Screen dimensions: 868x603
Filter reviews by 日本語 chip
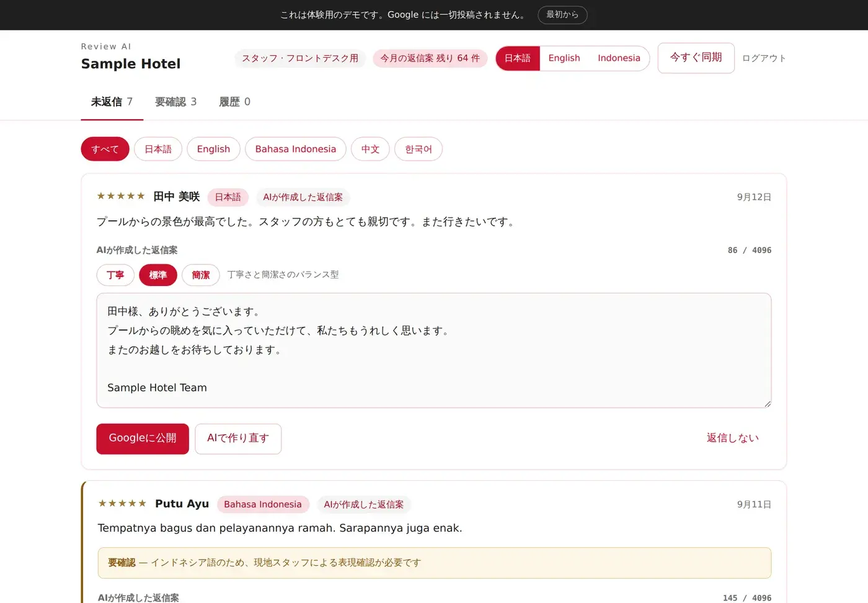[x=158, y=149]
